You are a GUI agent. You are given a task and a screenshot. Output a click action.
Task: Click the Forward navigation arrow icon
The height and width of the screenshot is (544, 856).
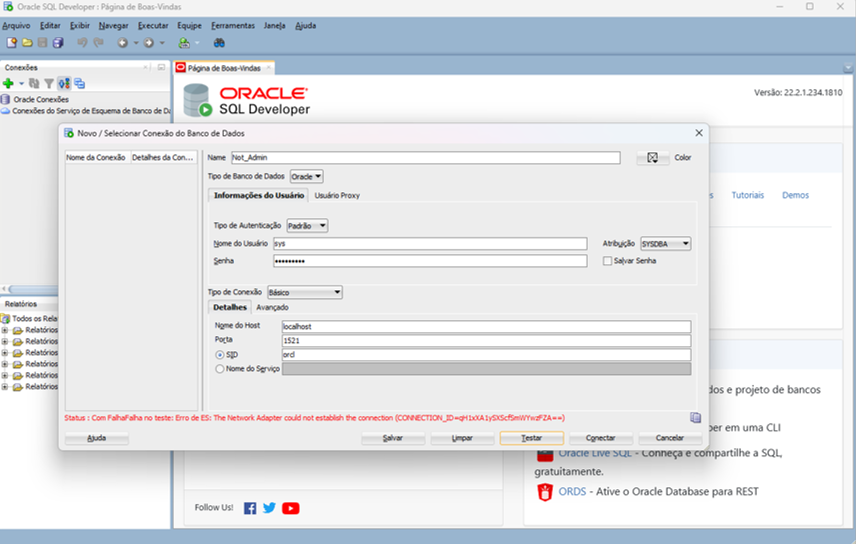148,43
